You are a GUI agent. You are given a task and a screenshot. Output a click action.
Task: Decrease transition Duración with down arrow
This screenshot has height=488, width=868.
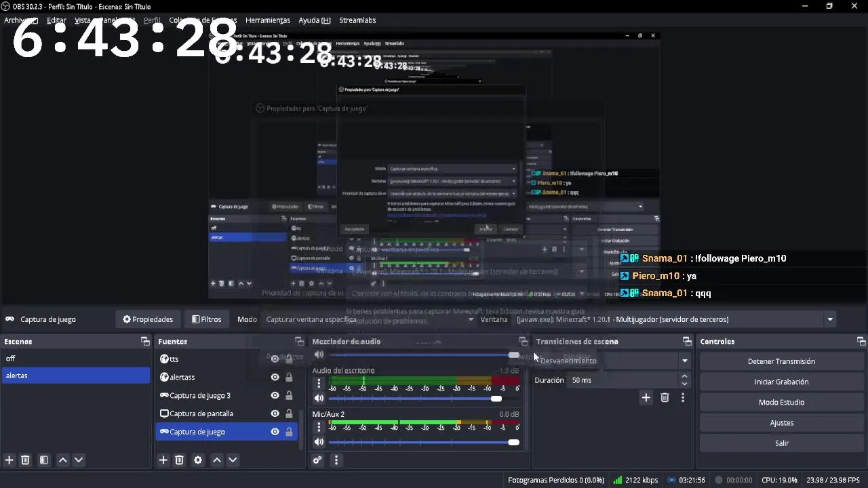tap(684, 384)
